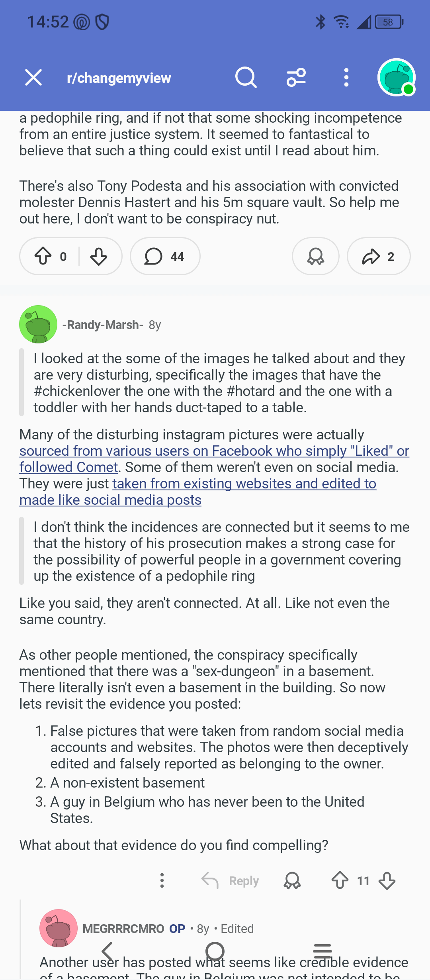
Task: Open the post overflow menu
Action: tap(346, 77)
